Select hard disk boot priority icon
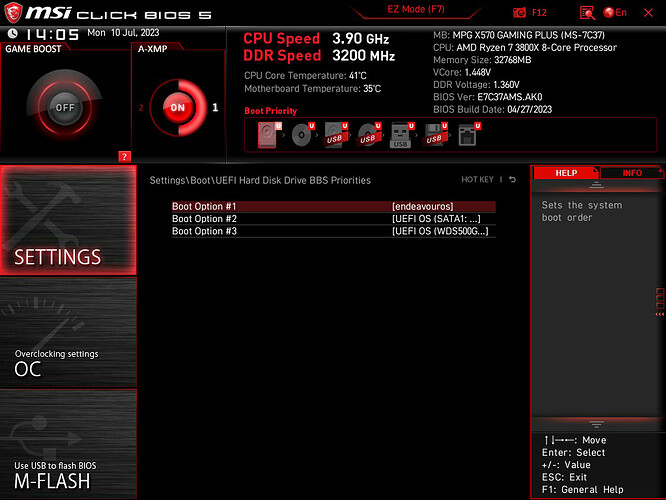This screenshot has height=500, width=666. [x=269, y=135]
